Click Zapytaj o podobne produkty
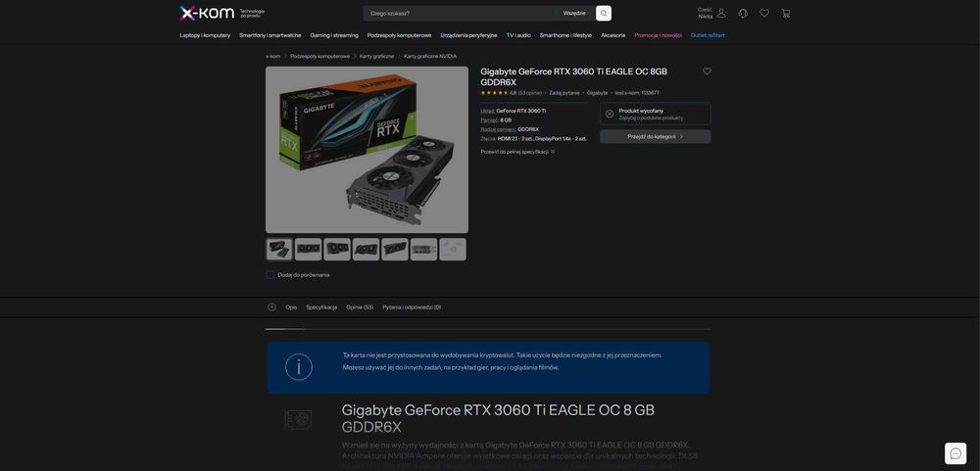 click(651, 118)
